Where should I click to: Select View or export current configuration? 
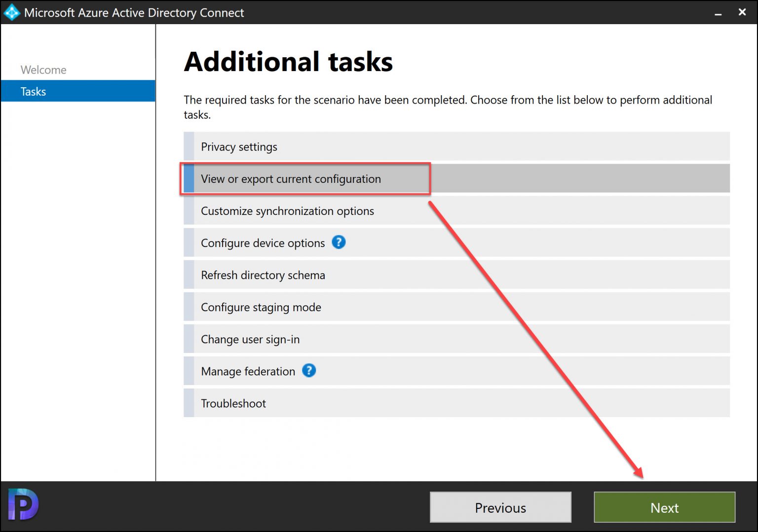tap(456, 178)
